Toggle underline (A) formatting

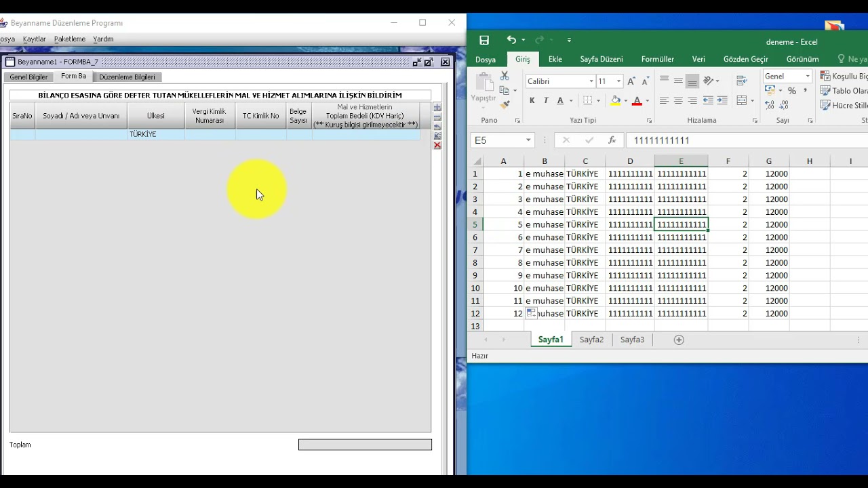(560, 101)
